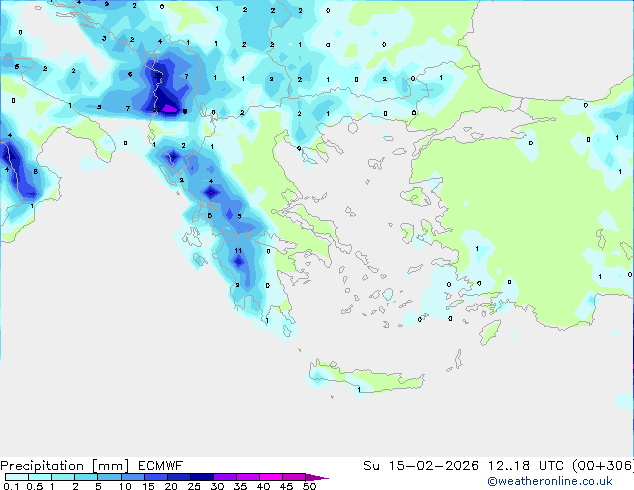
Task: Click the 45–50 mm legend swatch
Action: 294,477
